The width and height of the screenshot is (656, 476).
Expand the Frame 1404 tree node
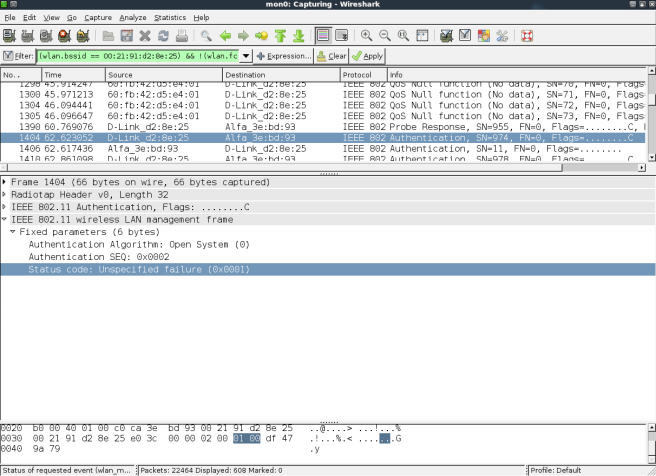click(6, 183)
